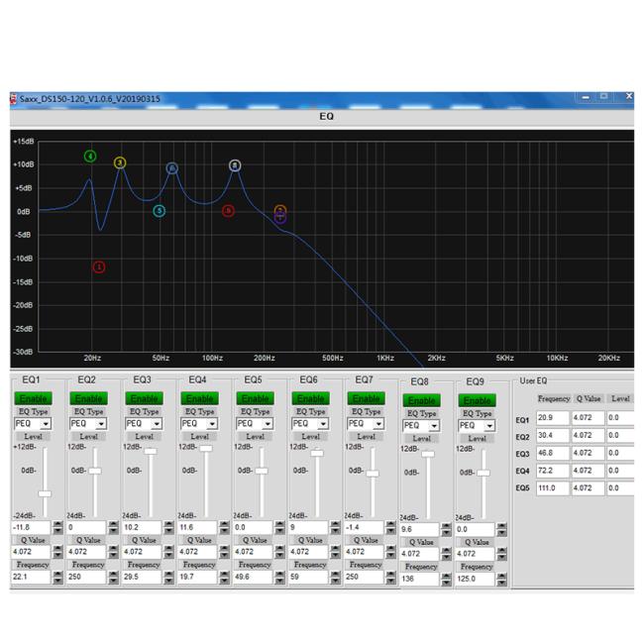Expand the EQ4 EQ Type PEQ dropdown

(211, 424)
